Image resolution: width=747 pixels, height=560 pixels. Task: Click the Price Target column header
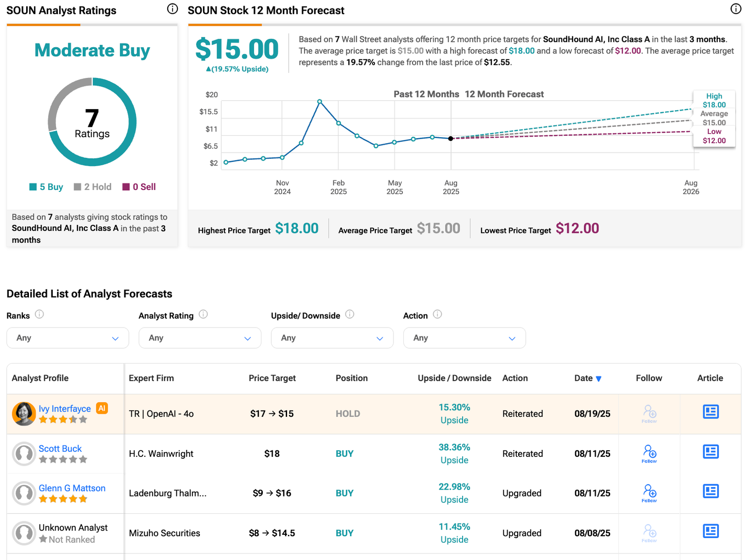pyautogui.click(x=272, y=378)
